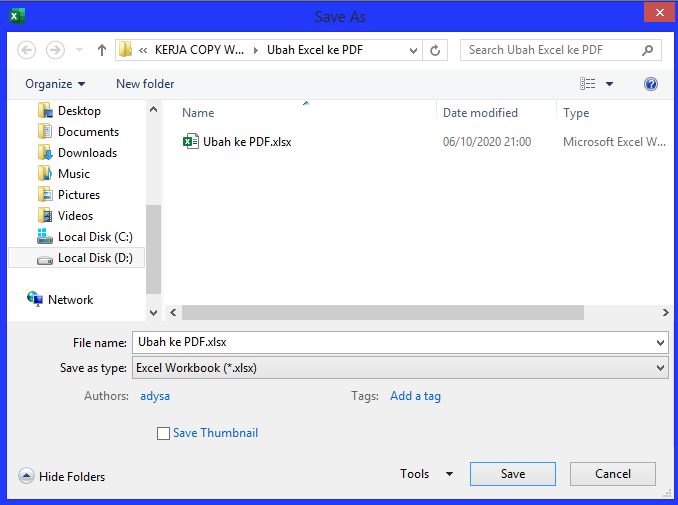Click the date 06/10/2020 21:00
Image resolution: width=678 pixels, height=505 pixels.
coord(487,142)
